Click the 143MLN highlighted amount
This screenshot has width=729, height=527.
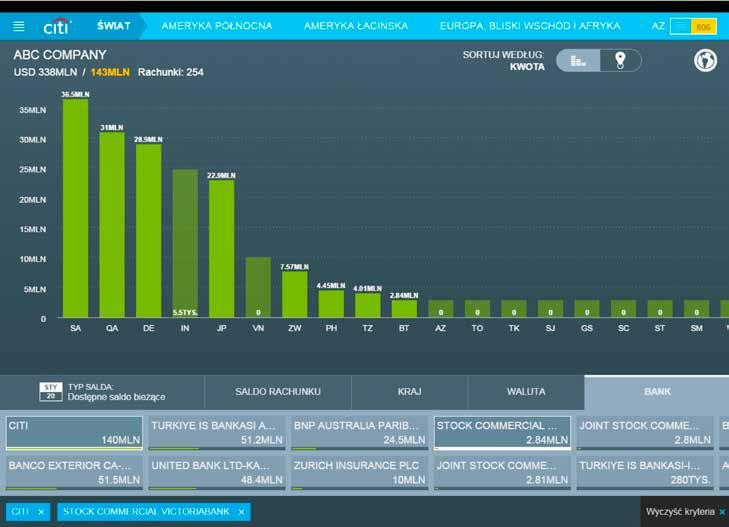(x=110, y=72)
